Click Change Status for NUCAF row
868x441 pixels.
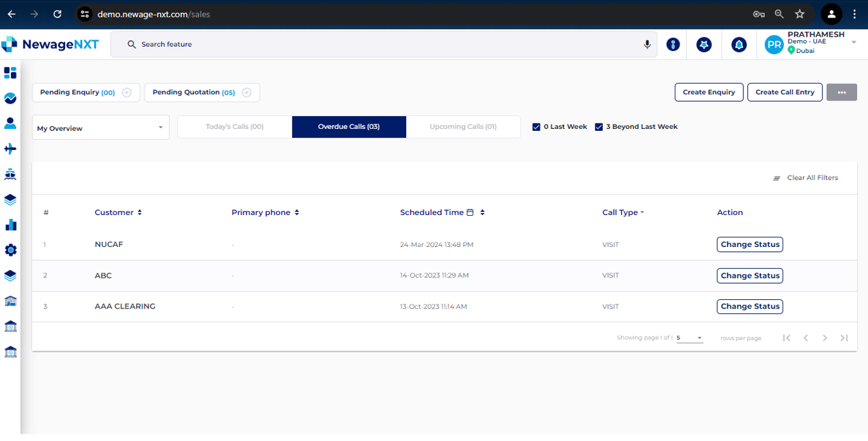749,244
